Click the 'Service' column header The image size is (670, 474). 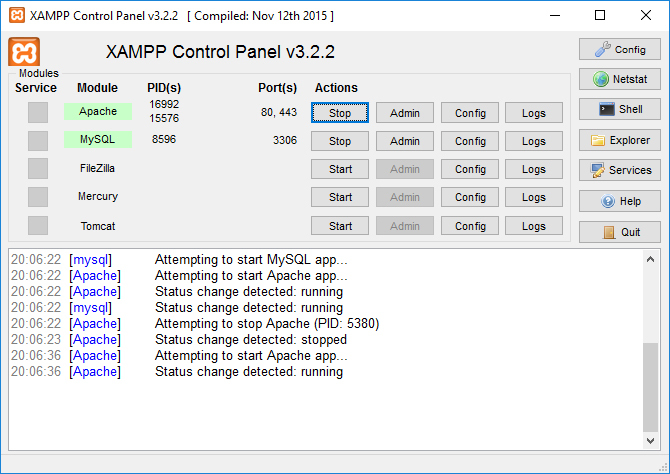point(36,88)
